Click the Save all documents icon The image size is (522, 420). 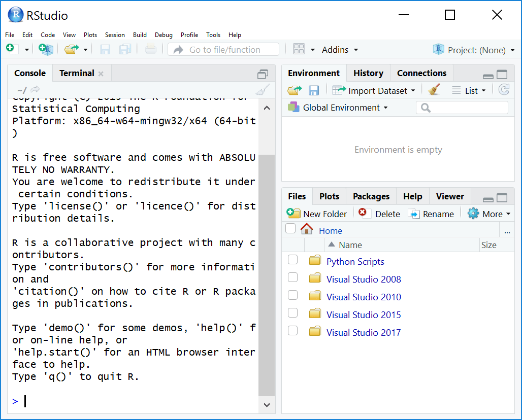(x=125, y=50)
